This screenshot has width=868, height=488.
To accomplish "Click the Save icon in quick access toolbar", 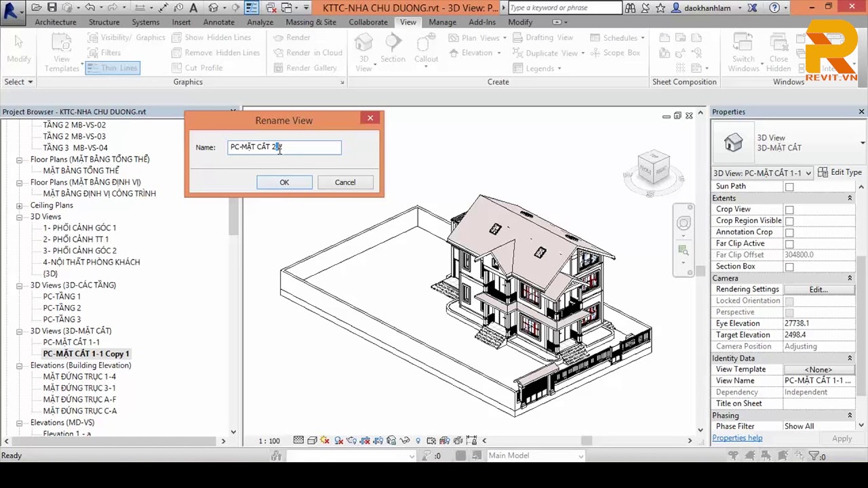I will tap(52, 8).
